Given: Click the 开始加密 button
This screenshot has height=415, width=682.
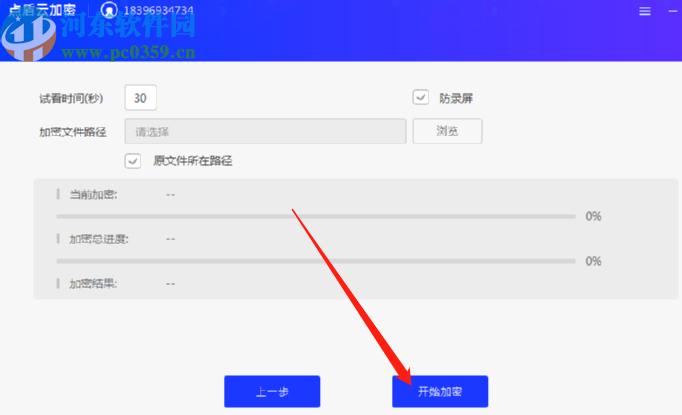Looking at the screenshot, I should pos(440,392).
